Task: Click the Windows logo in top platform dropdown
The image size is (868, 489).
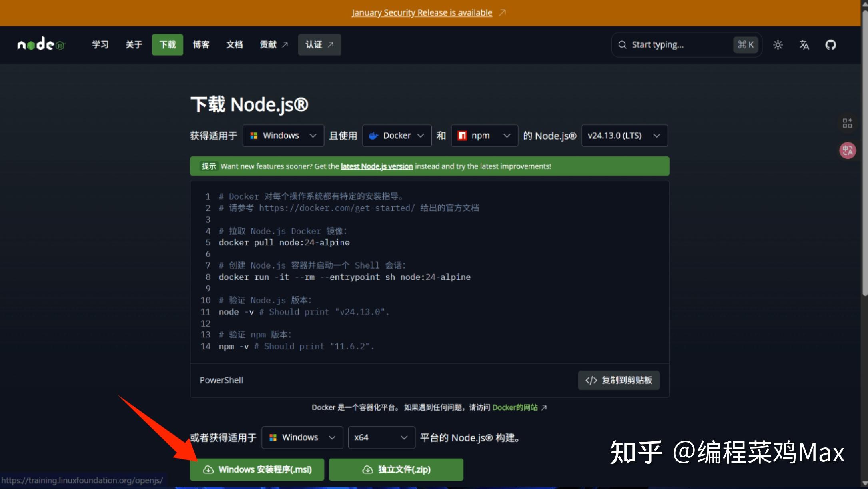Action: pos(254,136)
